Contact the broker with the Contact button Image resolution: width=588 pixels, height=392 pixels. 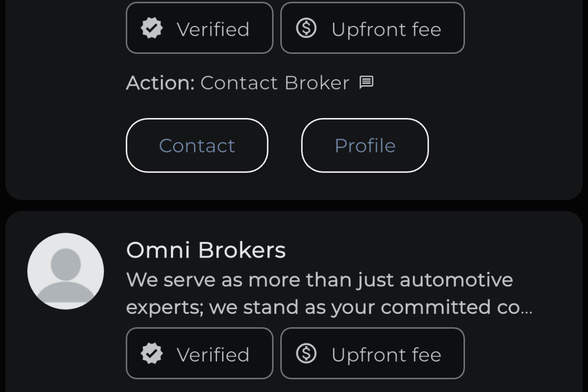(197, 146)
